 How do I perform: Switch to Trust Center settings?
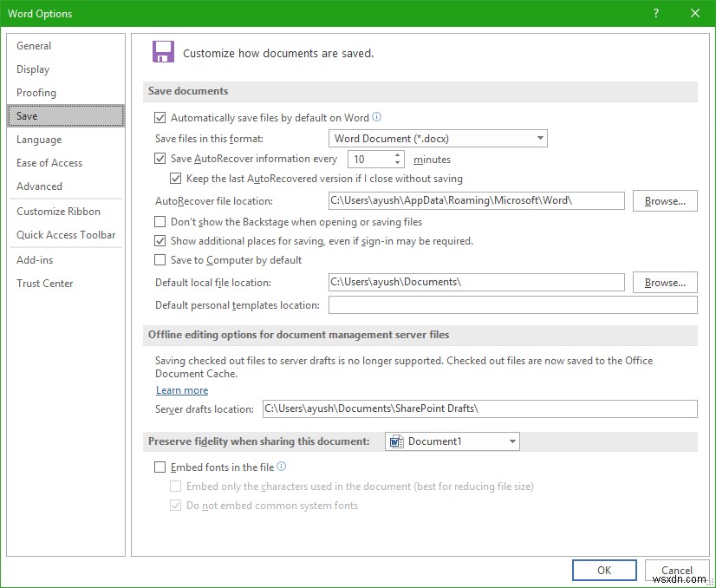click(x=44, y=283)
